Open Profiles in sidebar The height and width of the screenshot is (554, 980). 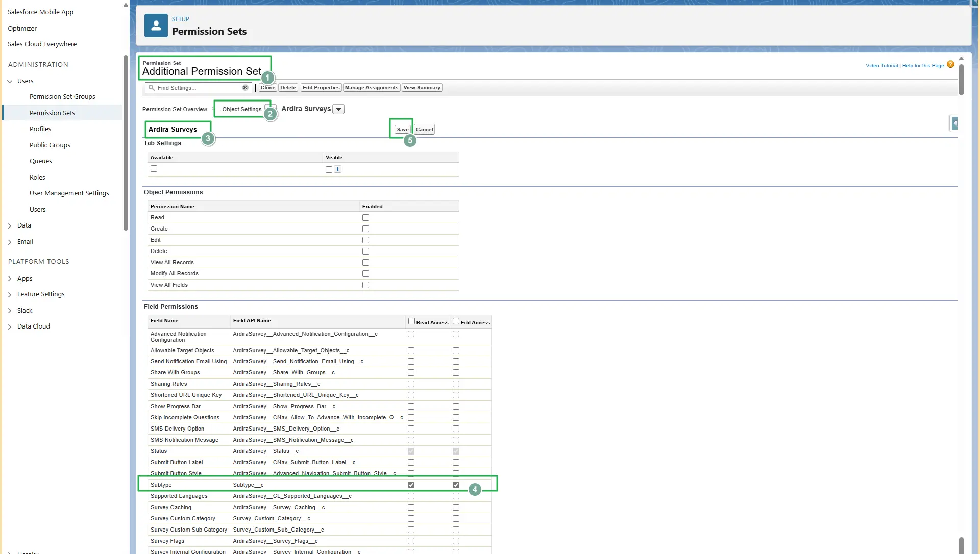(40, 129)
